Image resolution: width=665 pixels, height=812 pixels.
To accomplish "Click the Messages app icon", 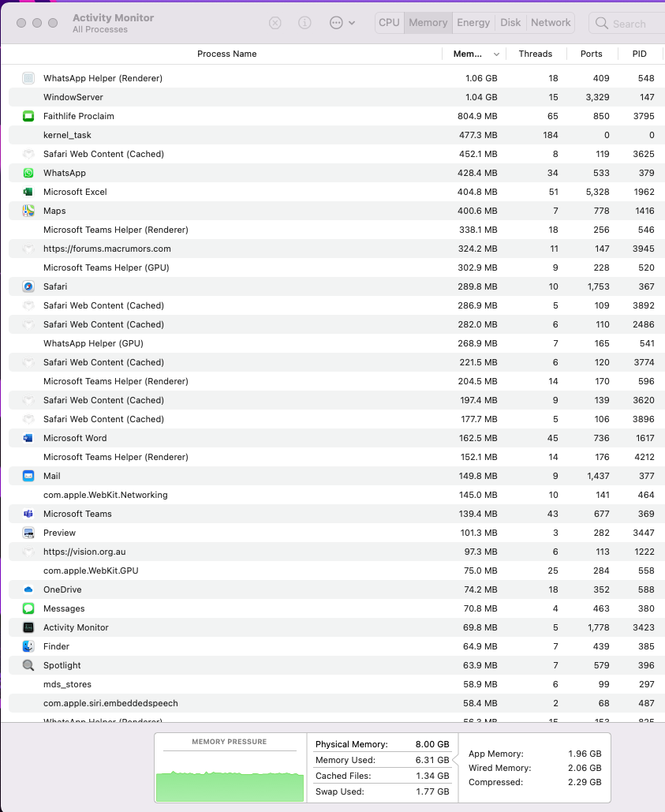I will coord(28,608).
